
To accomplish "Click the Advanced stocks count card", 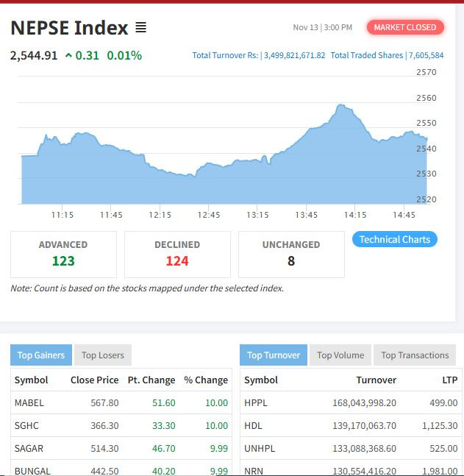I will 63,254.
